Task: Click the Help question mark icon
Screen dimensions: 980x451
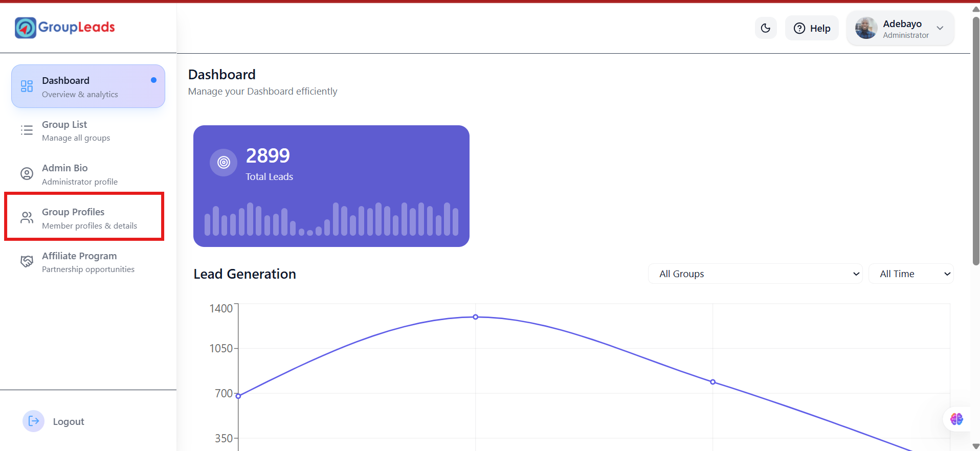Action: 799,29
